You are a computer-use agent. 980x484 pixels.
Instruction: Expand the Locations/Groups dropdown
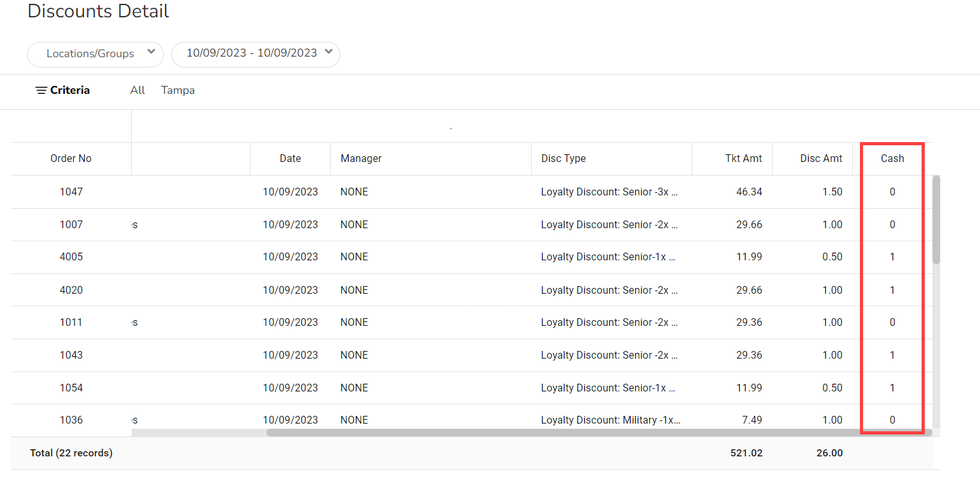click(x=90, y=54)
